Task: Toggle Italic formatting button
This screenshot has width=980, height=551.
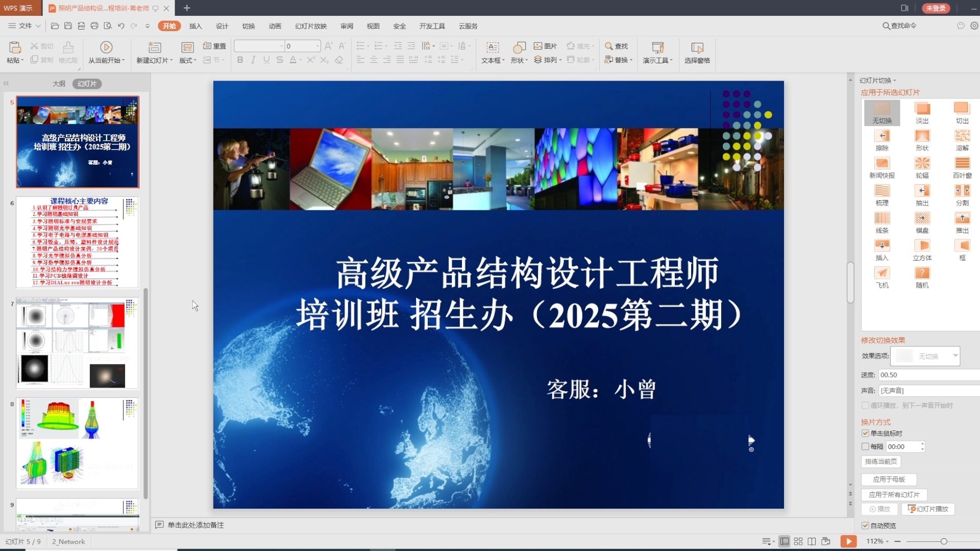Action: click(x=253, y=60)
